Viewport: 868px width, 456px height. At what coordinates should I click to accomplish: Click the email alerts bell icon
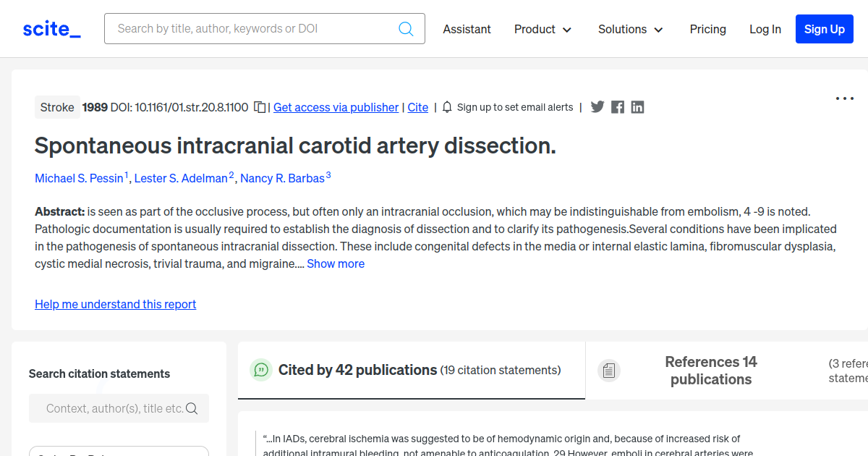click(447, 107)
